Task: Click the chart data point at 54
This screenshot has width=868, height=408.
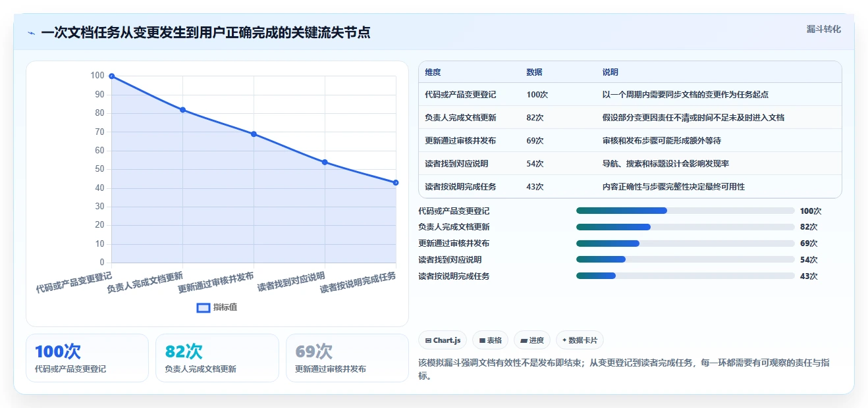Action: 325,162
